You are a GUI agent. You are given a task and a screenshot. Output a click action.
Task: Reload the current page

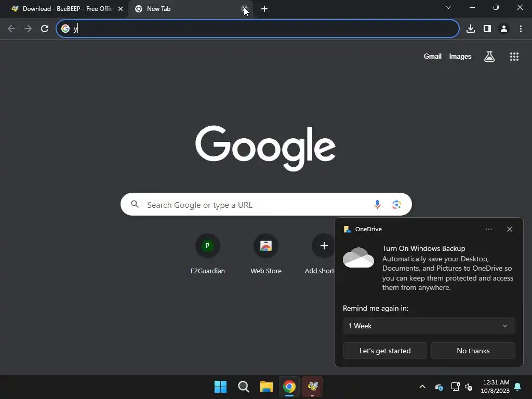tap(45, 29)
